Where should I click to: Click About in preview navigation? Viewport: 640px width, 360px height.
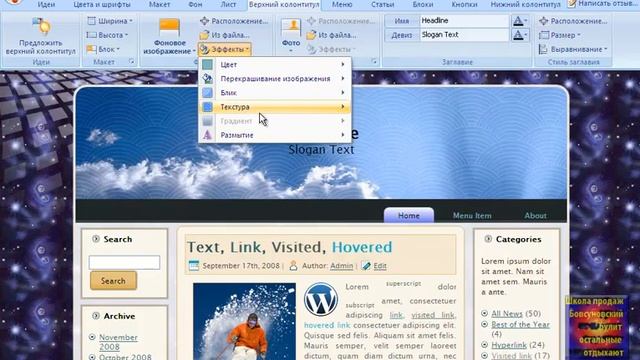[535, 216]
